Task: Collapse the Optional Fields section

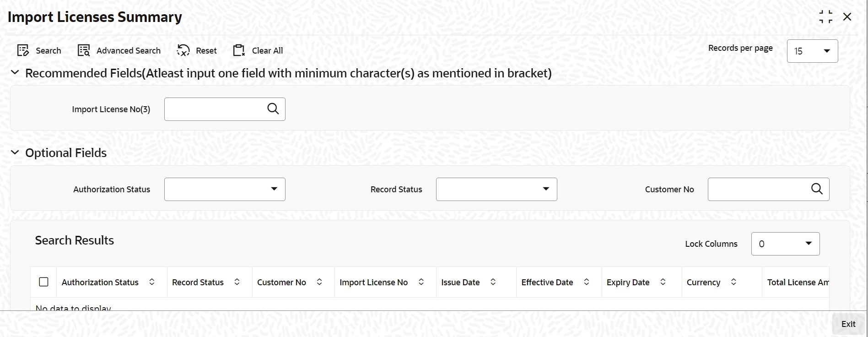Action: click(x=15, y=152)
